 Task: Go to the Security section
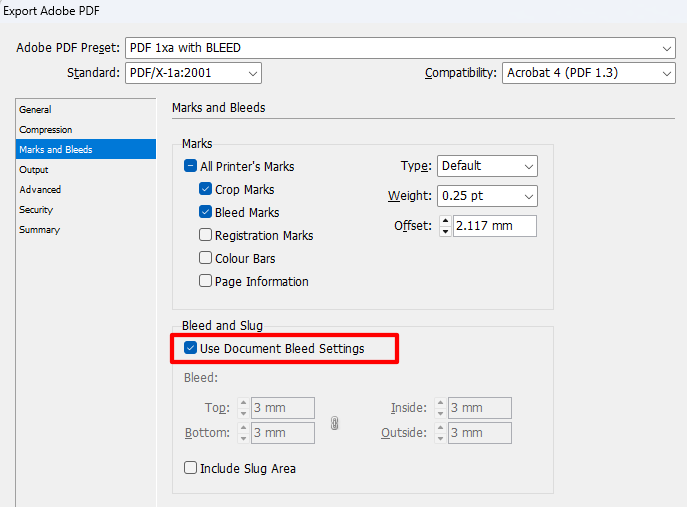point(36,210)
